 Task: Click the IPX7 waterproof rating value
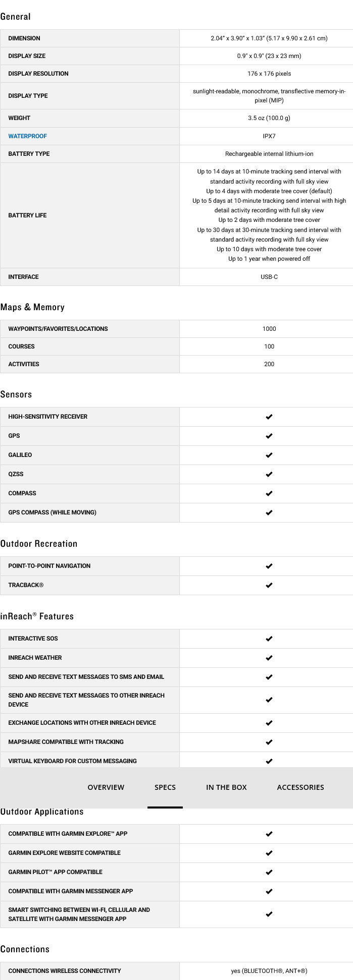[x=269, y=136]
